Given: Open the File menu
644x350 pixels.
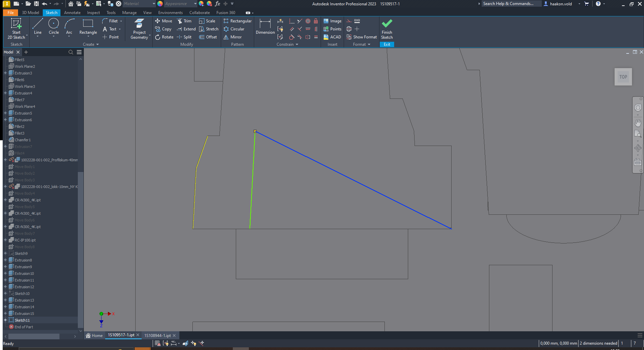Looking at the screenshot, I should pyautogui.click(x=10, y=12).
